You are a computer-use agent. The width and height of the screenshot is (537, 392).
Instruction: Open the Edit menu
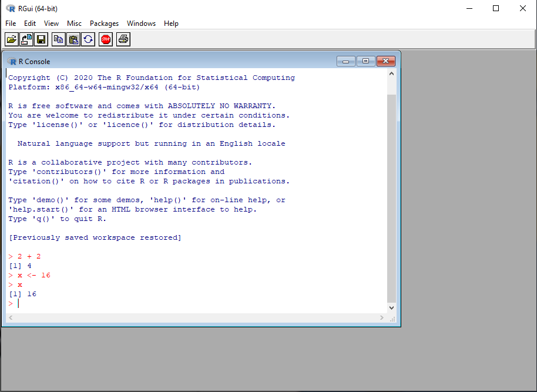[x=30, y=24]
